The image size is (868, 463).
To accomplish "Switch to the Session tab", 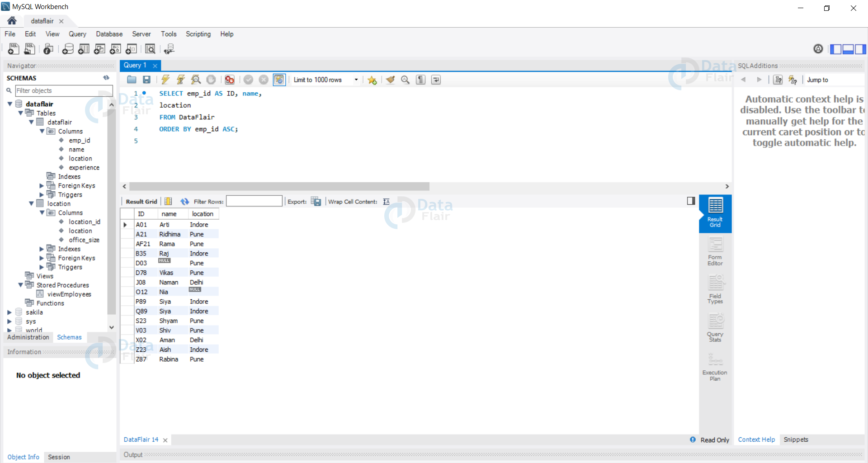I will (59, 457).
